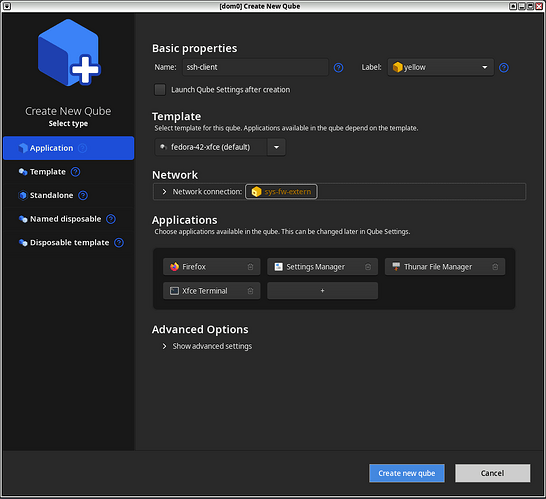Click help icon next to Name field
Image resolution: width=546 pixels, height=499 pixels.
click(338, 68)
